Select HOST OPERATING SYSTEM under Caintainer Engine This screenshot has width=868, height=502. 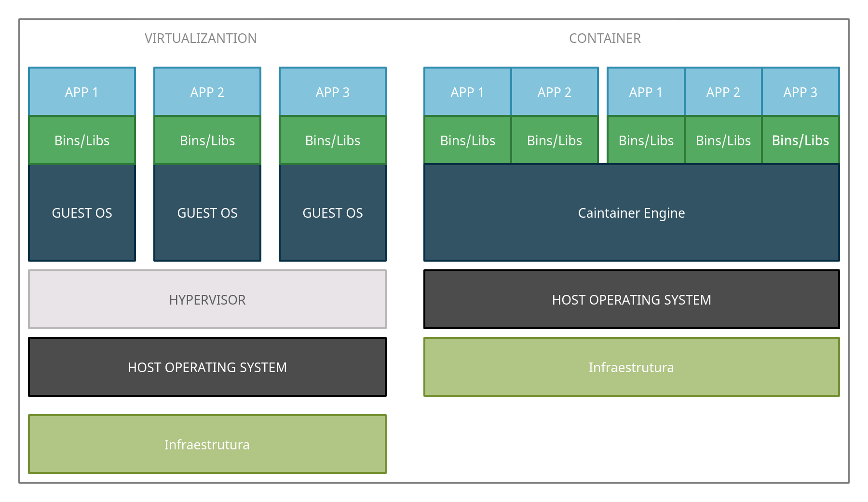[x=632, y=299]
